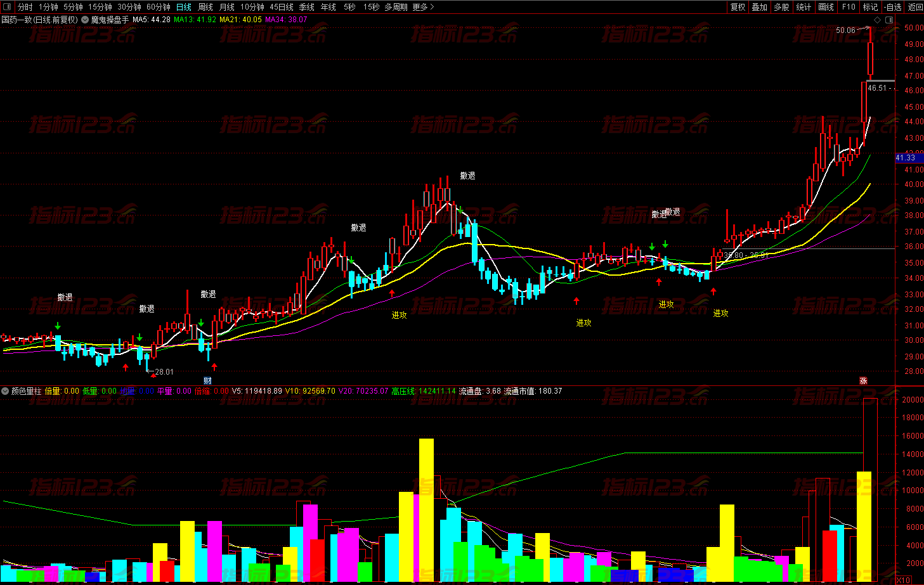
Task: Open the 财 finance marker on the chart
Action: (207, 380)
